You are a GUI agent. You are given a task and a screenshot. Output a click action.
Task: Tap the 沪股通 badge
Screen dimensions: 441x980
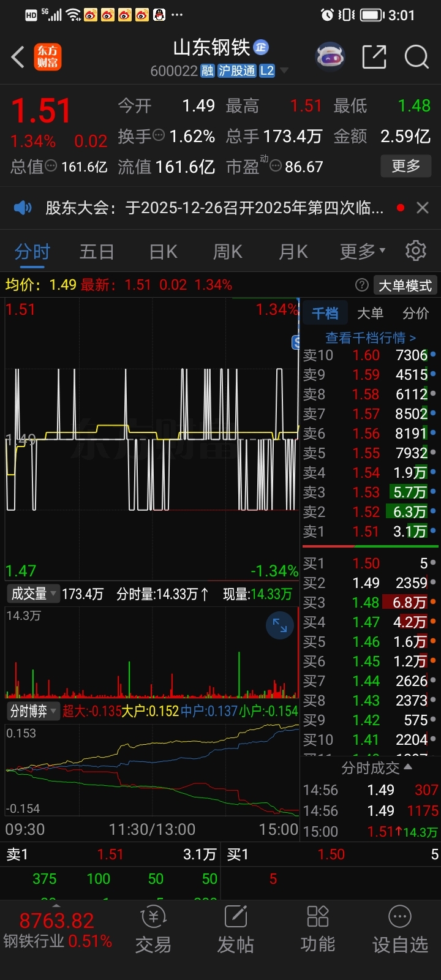[x=237, y=70]
